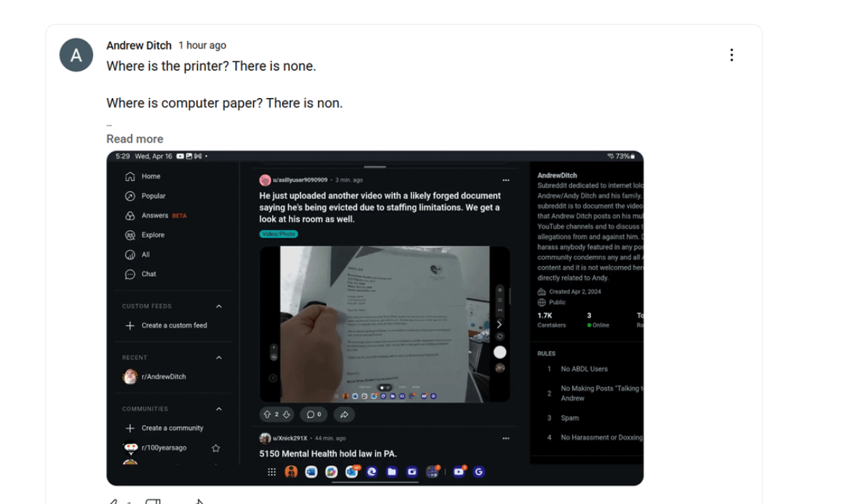Click the downvote arrow under the post

click(x=286, y=415)
